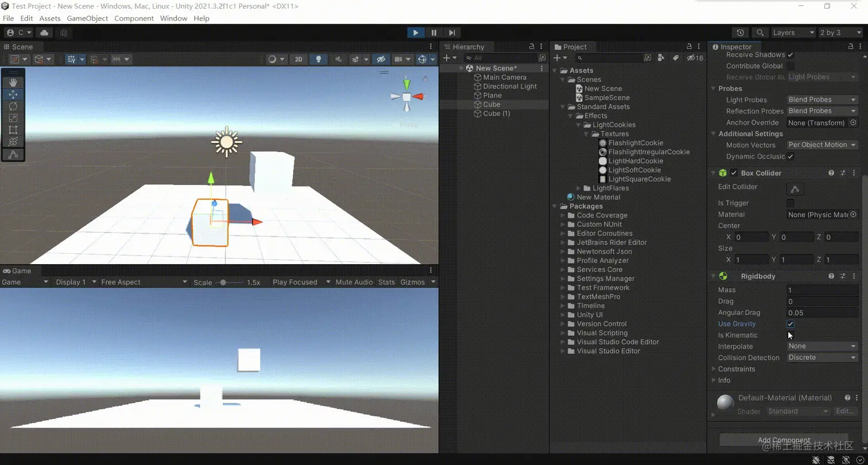This screenshot has width=868, height=465.
Task: Toggle the Dynamic Occlusion checkbox
Action: coord(790,156)
